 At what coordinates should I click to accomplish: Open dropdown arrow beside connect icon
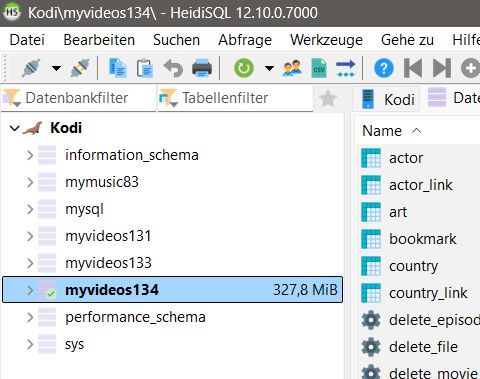56,68
